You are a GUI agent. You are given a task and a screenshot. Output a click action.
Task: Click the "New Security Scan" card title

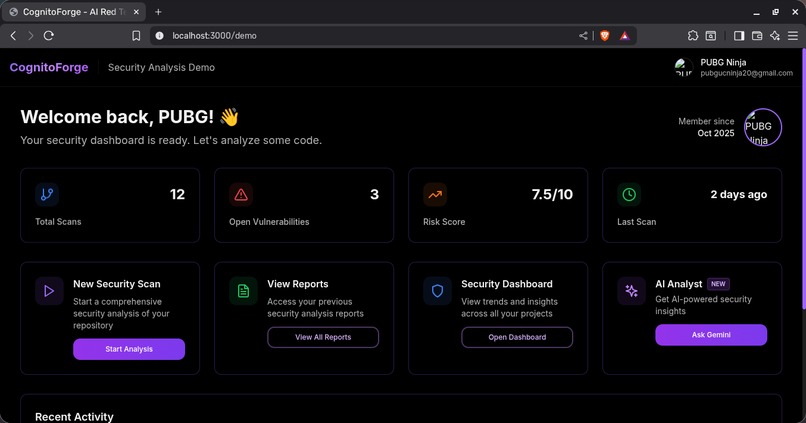[117, 284]
